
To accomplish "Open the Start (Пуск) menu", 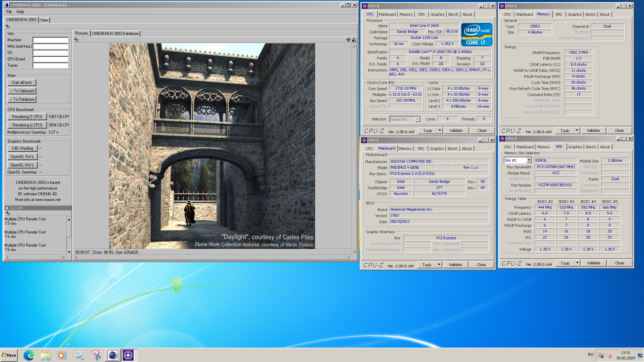I will coord(9,355).
